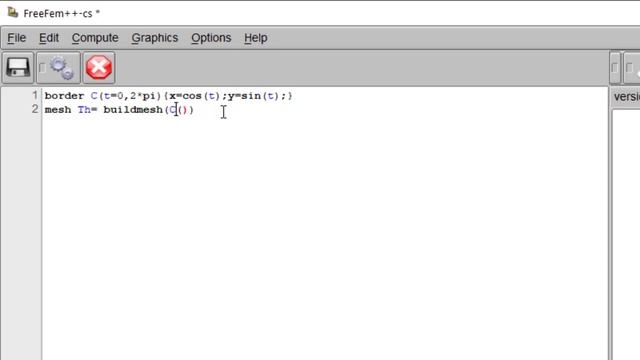This screenshot has height=360, width=640.
Task: Click line number 1 in the gutter
Action: (x=35, y=96)
